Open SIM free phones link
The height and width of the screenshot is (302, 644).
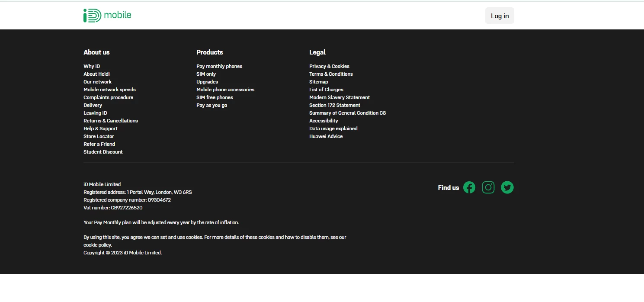(x=215, y=97)
